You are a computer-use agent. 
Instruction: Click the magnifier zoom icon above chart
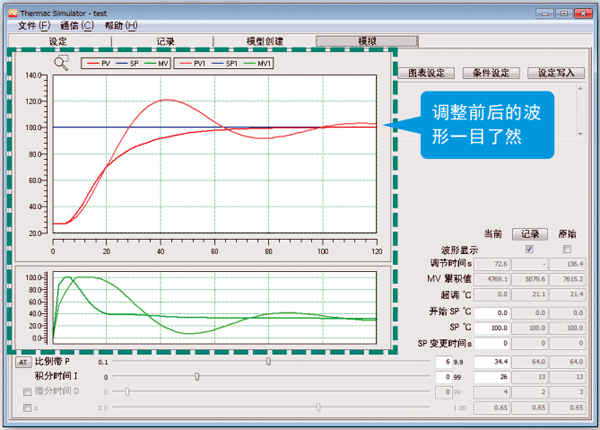click(x=61, y=63)
